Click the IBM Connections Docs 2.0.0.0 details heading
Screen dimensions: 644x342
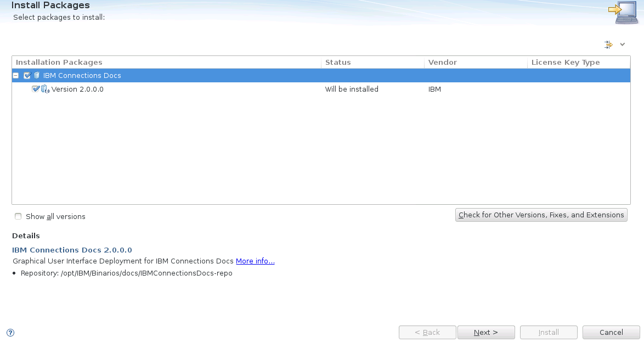coord(72,250)
